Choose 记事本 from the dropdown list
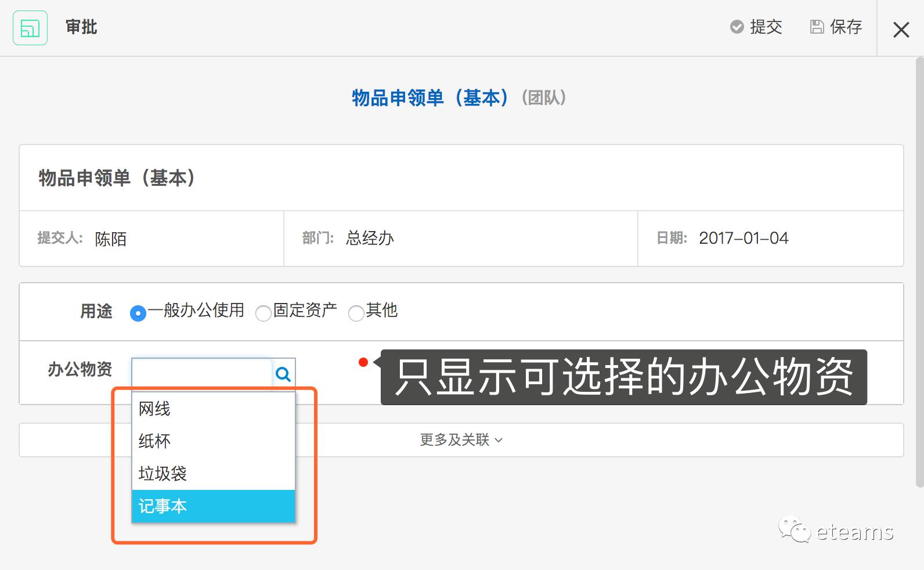924x570 pixels. [214, 506]
